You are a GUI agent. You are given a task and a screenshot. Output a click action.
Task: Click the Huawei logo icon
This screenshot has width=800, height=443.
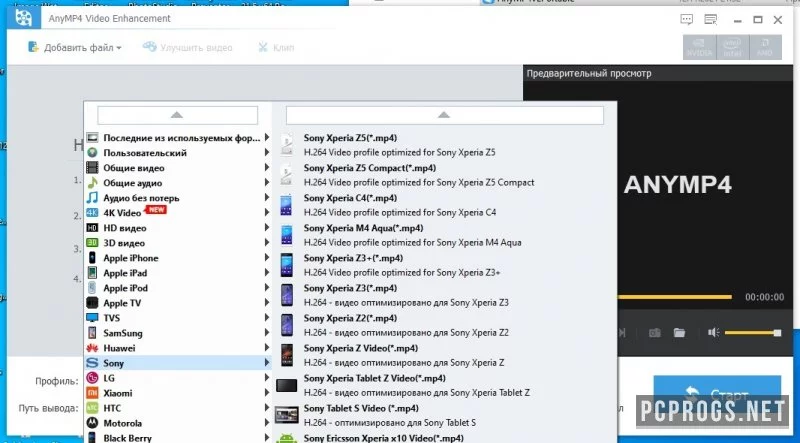[x=92, y=348]
